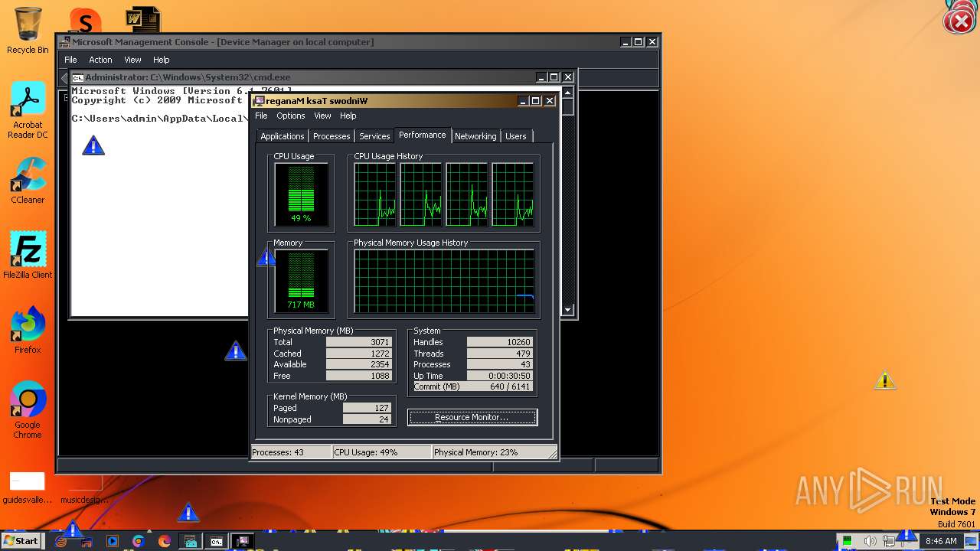Image resolution: width=980 pixels, height=551 pixels.
Task: Click the Resource Monitor button
Action: (x=472, y=417)
